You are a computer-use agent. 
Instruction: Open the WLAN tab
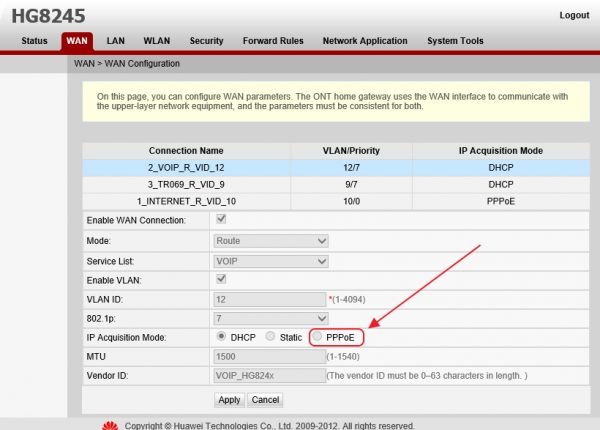click(157, 41)
